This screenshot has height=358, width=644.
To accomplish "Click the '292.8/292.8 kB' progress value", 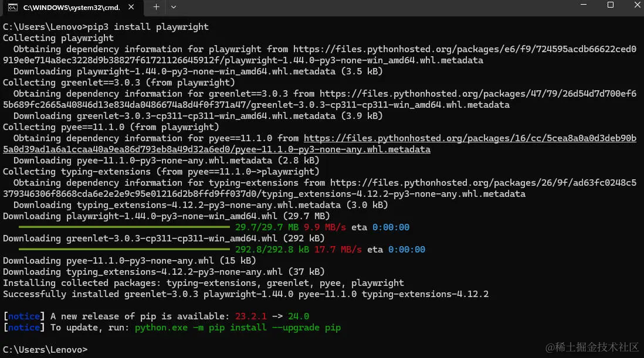I will pyautogui.click(x=272, y=250).
